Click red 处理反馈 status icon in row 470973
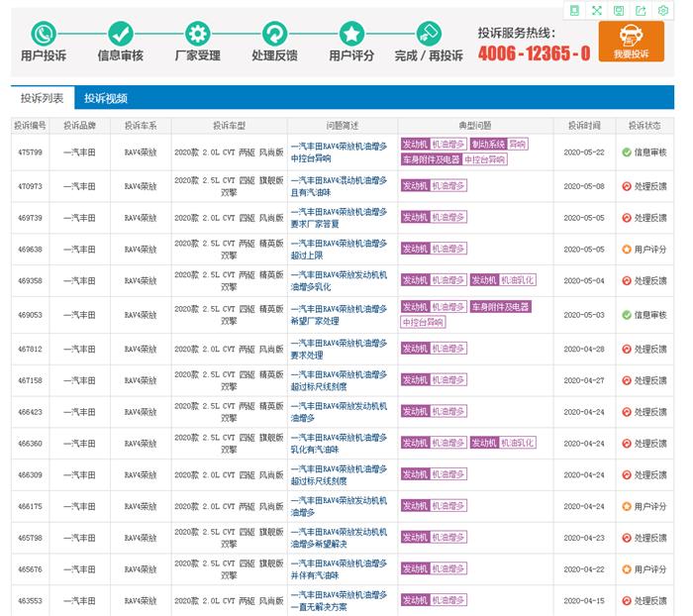693x616 pixels. pos(627,186)
